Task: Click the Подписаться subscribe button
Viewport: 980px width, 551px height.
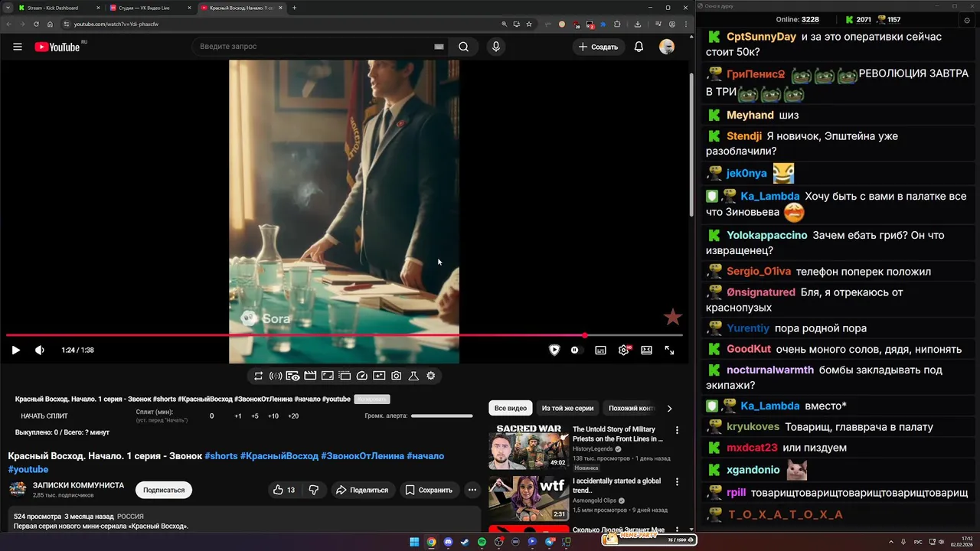Action: [x=164, y=490]
